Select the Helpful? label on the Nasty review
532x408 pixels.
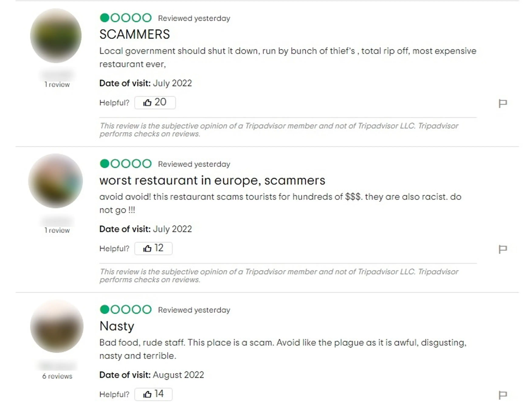[x=114, y=394]
